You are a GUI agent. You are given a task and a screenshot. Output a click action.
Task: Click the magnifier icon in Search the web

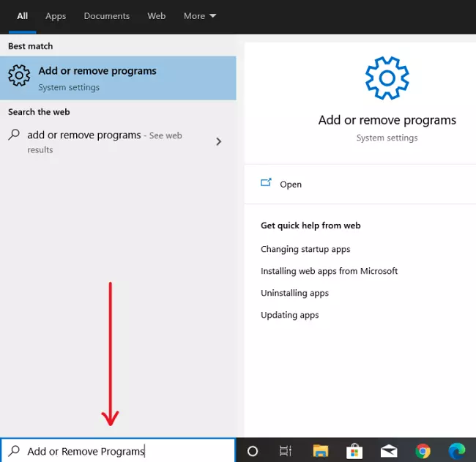[x=14, y=135]
